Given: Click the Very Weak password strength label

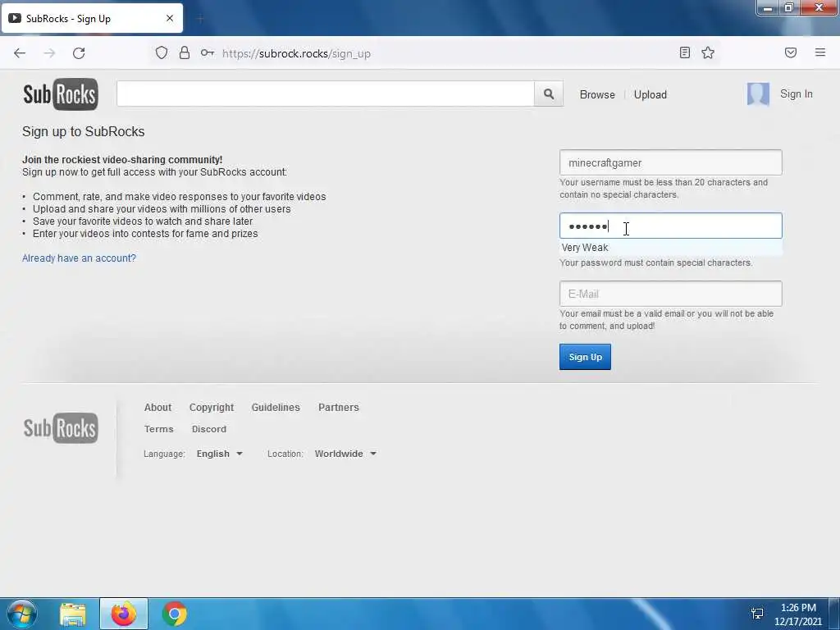Looking at the screenshot, I should click(585, 248).
